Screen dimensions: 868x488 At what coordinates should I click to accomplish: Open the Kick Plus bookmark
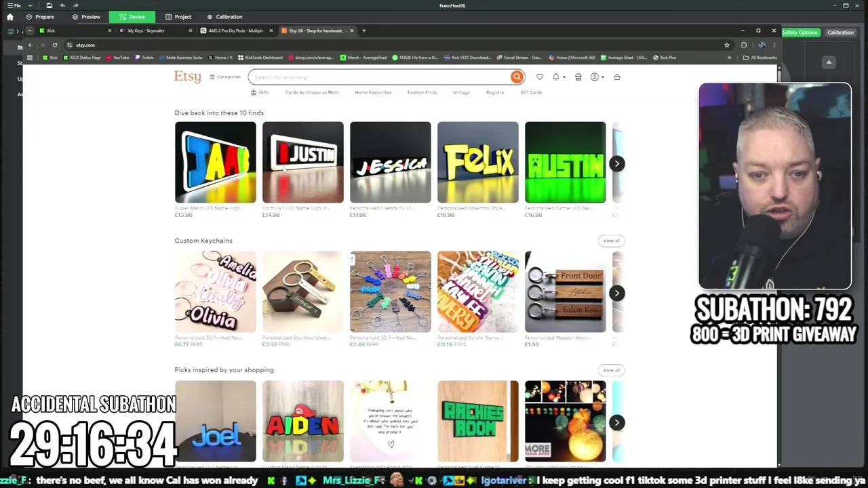point(665,58)
